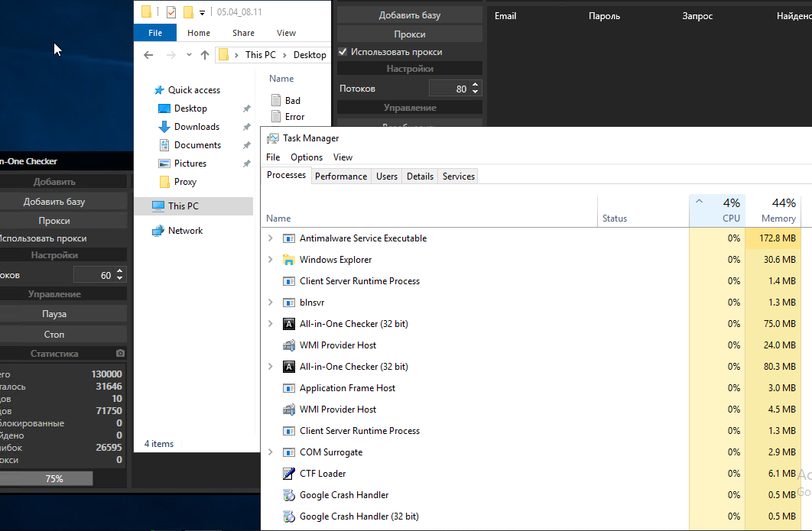The image size is (812, 531).
Task: Open Downloads from the Quick access list
Action: [x=197, y=127]
